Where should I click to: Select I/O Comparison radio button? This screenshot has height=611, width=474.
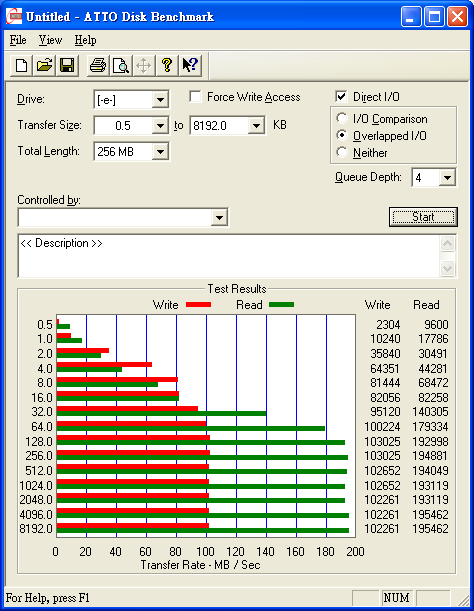[342, 118]
